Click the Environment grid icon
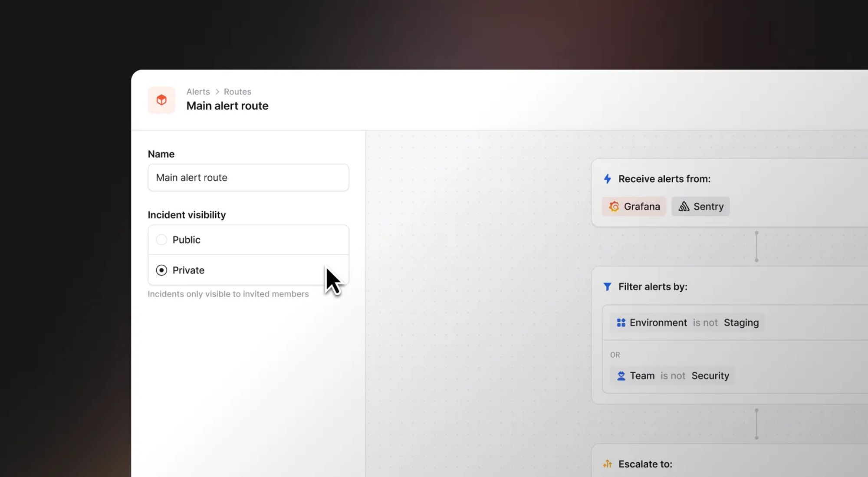The image size is (868, 477). (x=621, y=322)
